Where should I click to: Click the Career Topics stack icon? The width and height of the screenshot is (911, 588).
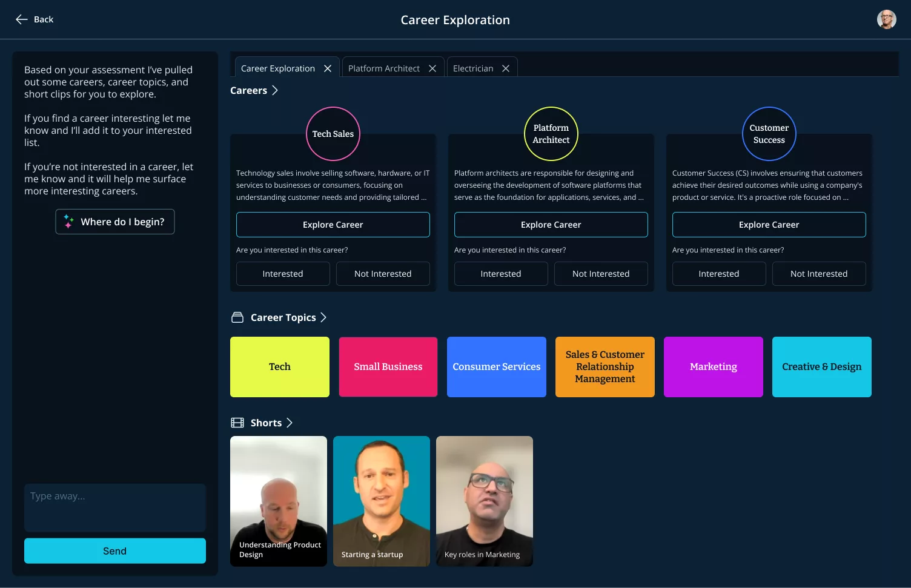pyautogui.click(x=237, y=317)
